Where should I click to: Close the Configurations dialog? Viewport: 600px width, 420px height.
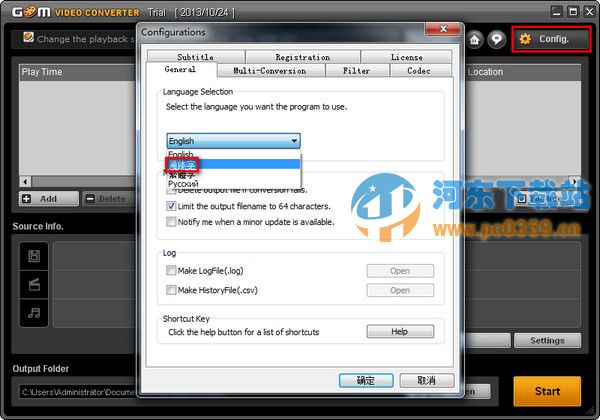pos(443,29)
